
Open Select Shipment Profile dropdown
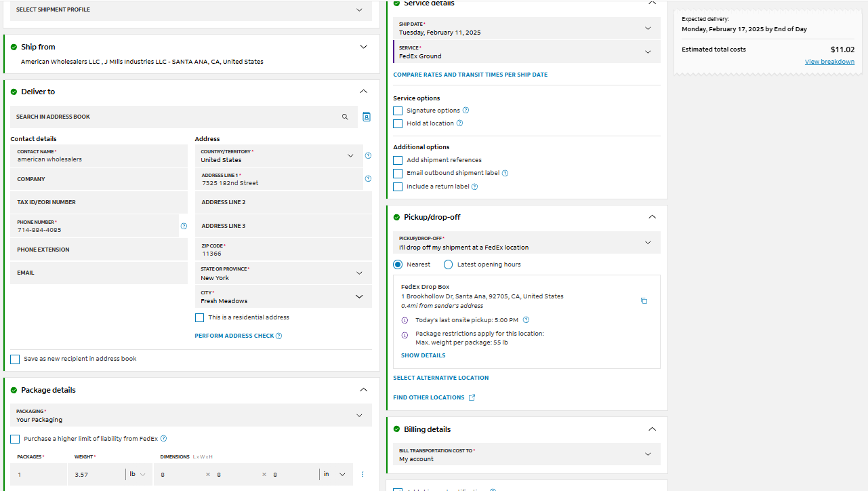click(191, 10)
